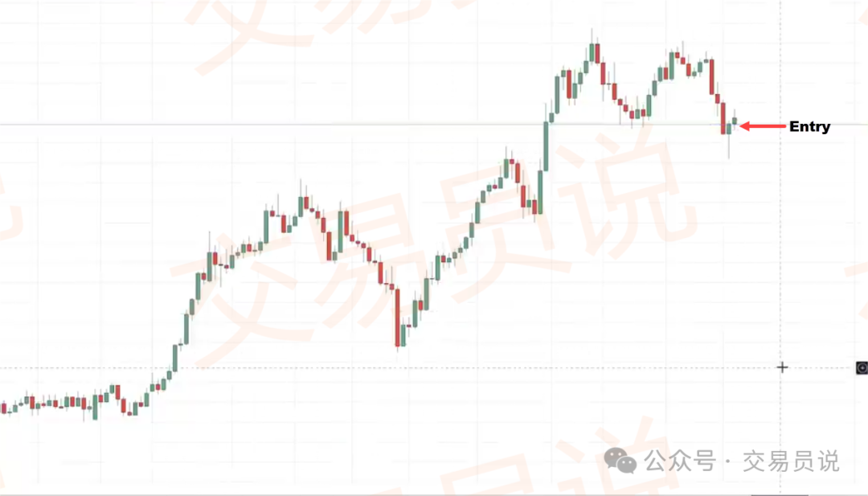Click the crosshair cursor center point
Image resolution: width=868 pixels, height=496 pixels.
pos(782,367)
